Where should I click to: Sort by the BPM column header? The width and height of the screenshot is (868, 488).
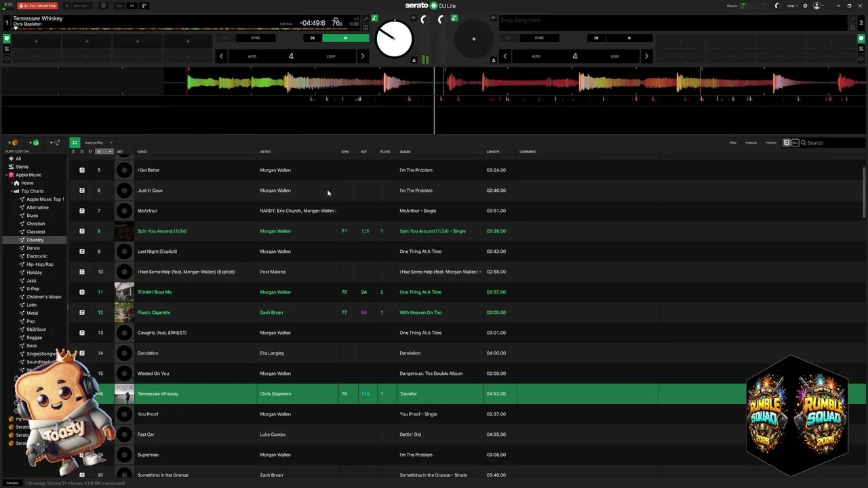coord(345,152)
